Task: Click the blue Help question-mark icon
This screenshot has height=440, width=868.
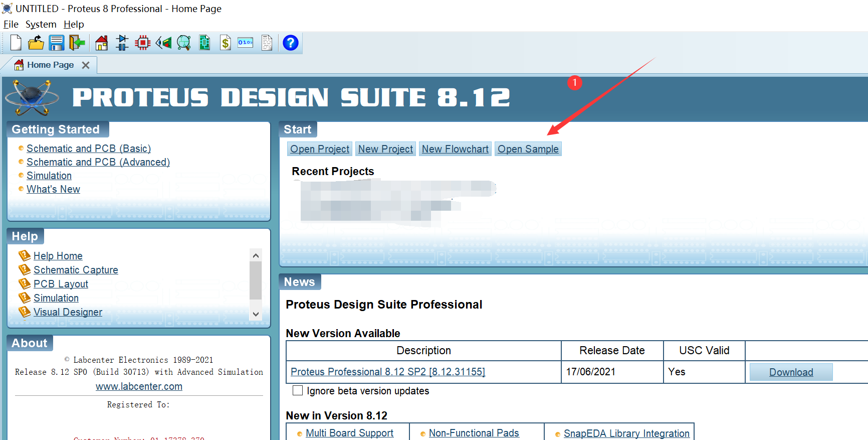Action: [x=291, y=43]
